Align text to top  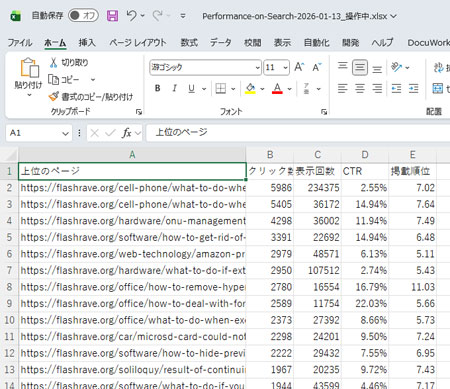coord(342,66)
